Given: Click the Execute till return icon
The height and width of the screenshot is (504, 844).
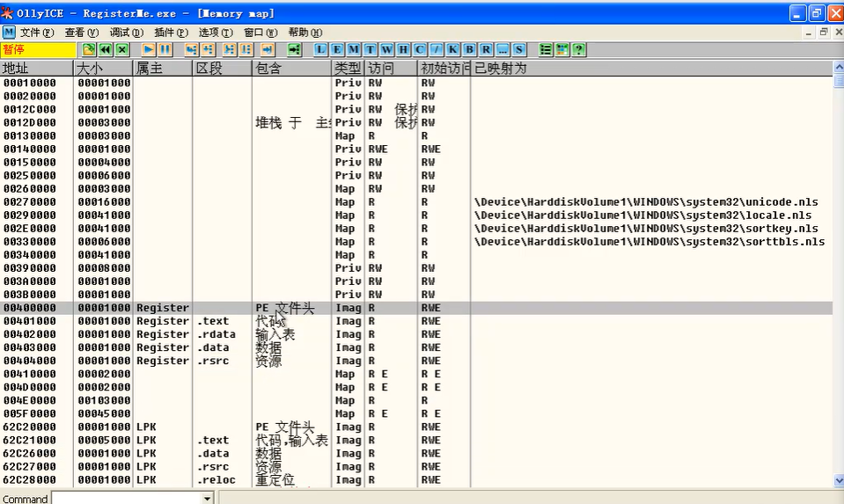Looking at the screenshot, I should [x=268, y=50].
